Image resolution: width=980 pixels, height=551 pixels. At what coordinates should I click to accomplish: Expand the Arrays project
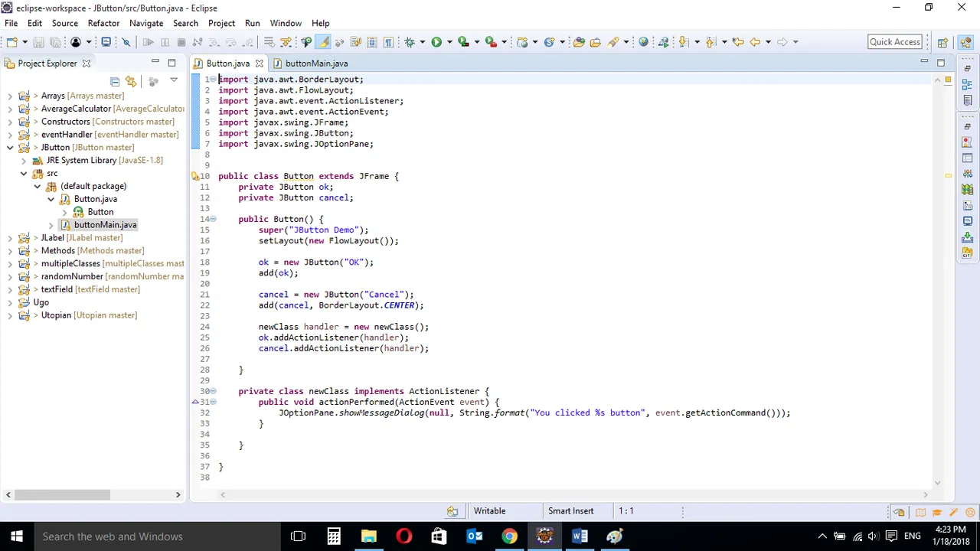pyautogui.click(x=10, y=96)
